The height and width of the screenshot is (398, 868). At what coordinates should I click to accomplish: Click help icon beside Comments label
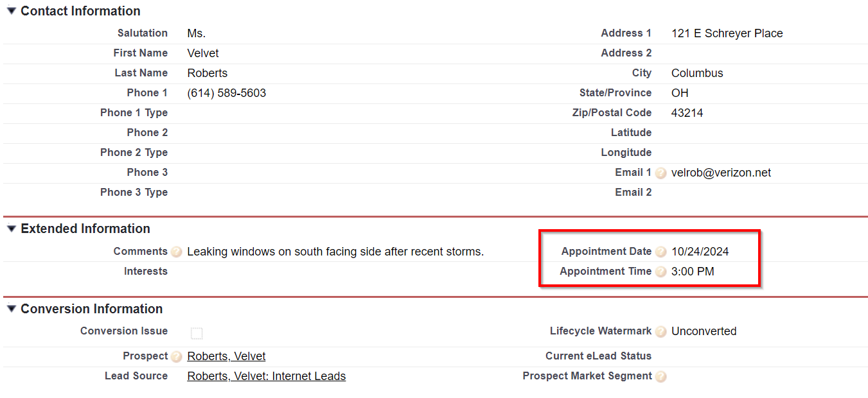pos(176,252)
